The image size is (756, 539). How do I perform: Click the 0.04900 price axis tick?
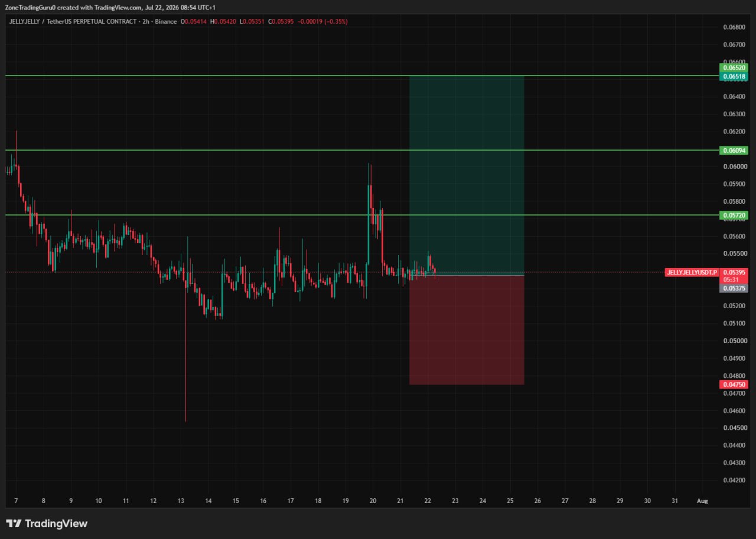[x=733, y=358]
